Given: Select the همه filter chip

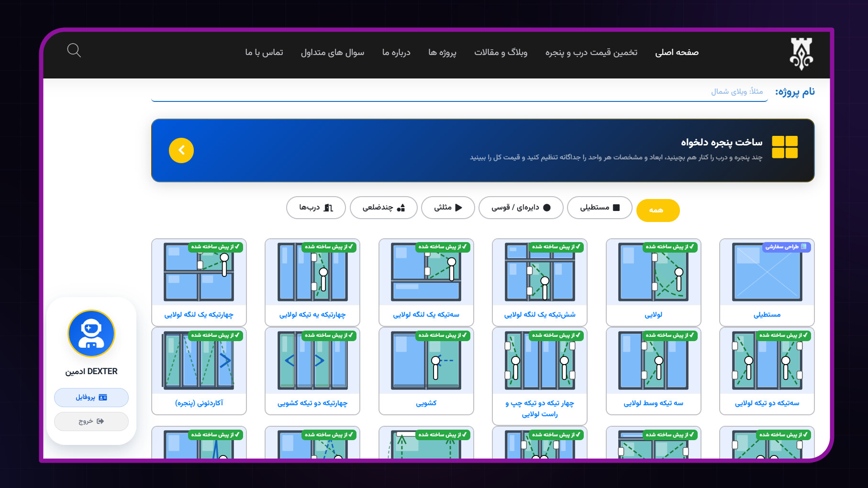Looking at the screenshot, I should (x=658, y=210).
